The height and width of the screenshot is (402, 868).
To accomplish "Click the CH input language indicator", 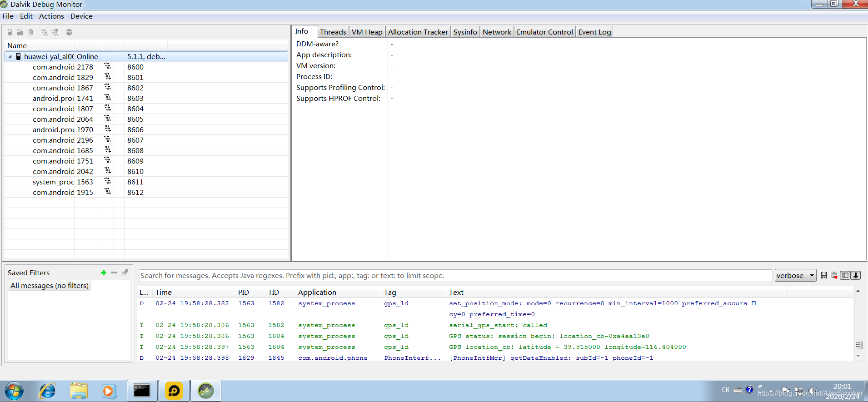I will (725, 390).
